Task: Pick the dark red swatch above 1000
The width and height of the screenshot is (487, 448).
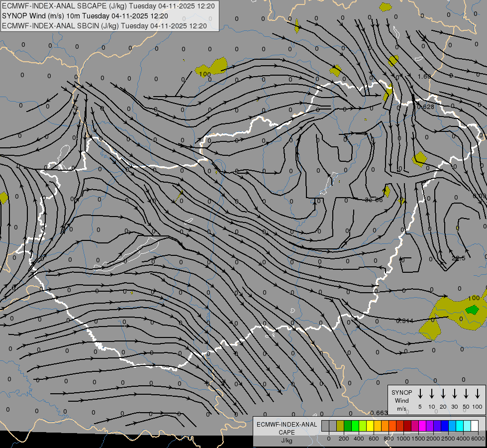Action: (x=407, y=426)
